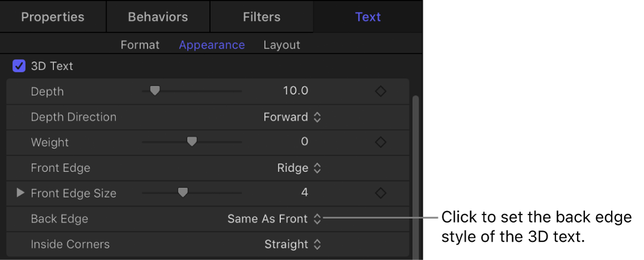Image resolution: width=644 pixels, height=260 pixels.
Task: Click the Weight keyframe diamond icon
Action: [381, 142]
